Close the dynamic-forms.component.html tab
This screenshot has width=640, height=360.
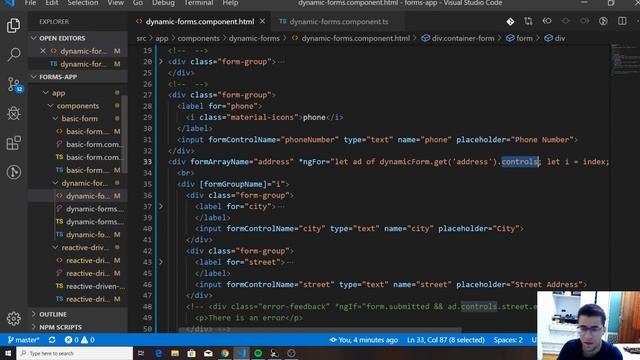click(x=262, y=21)
